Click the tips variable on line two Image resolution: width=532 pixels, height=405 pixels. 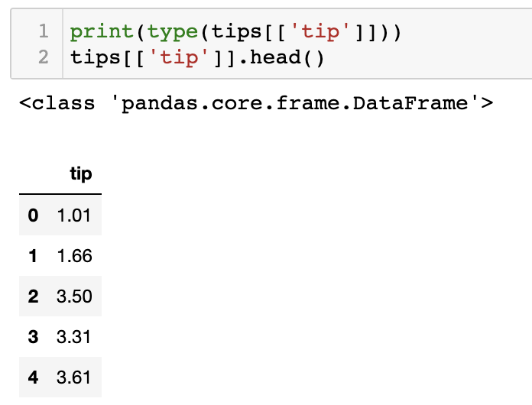95,57
